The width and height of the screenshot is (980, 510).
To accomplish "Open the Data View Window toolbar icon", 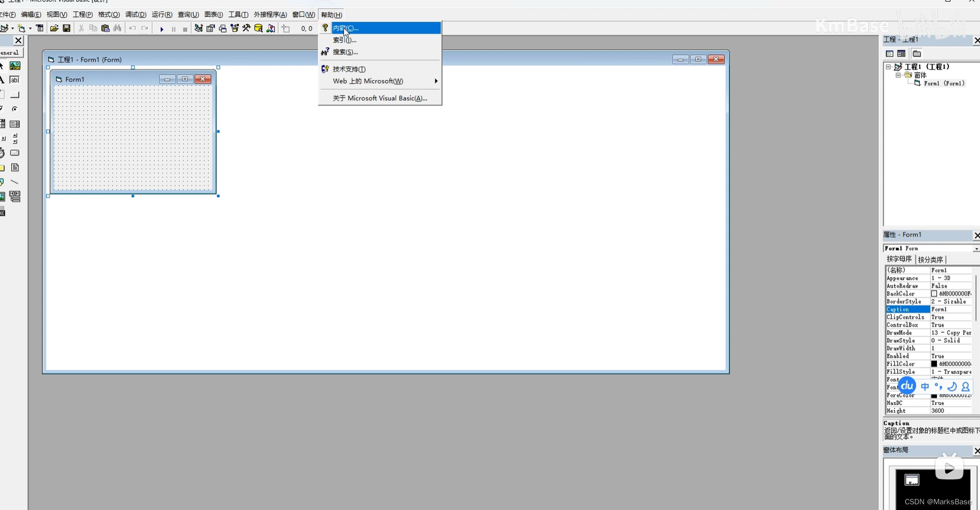I will (x=259, y=28).
